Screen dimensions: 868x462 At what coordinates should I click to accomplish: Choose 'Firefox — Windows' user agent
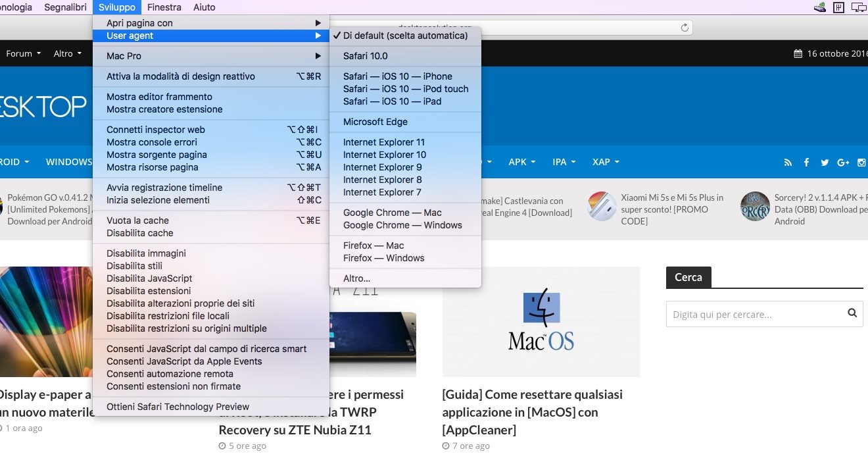(405, 258)
